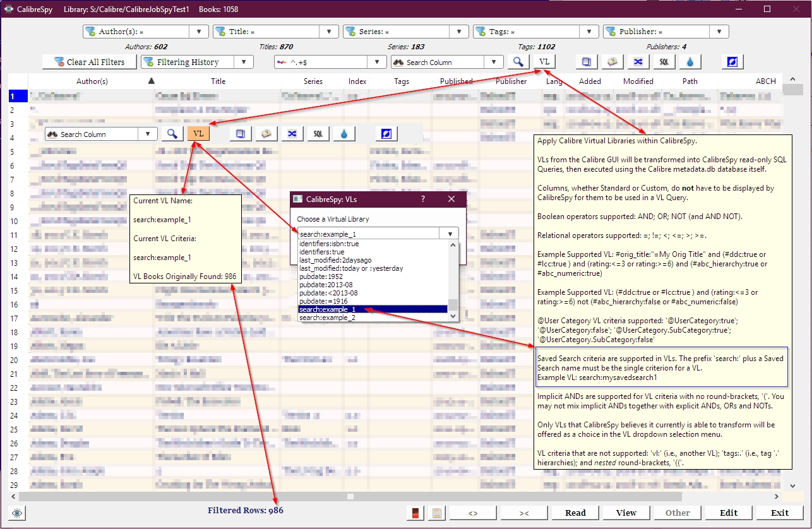
Task: Click the help question mark in the VLs dialog
Action: tap(423, 199)
